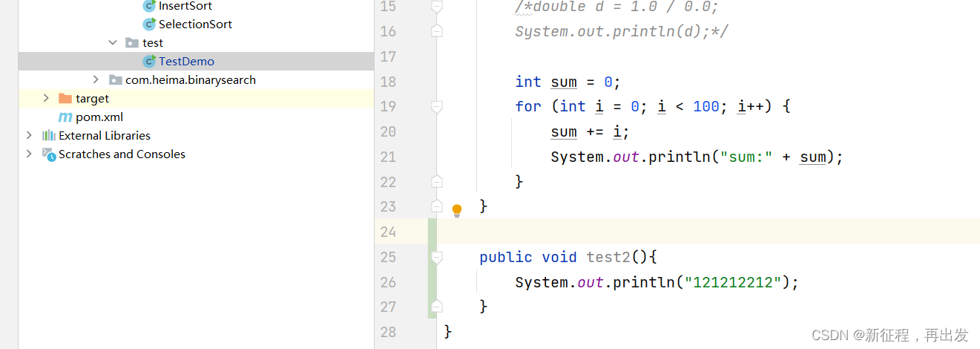Fold the test2 closing brace at line 27
Viewport: 980px width, 349px height.
point(437,306)
